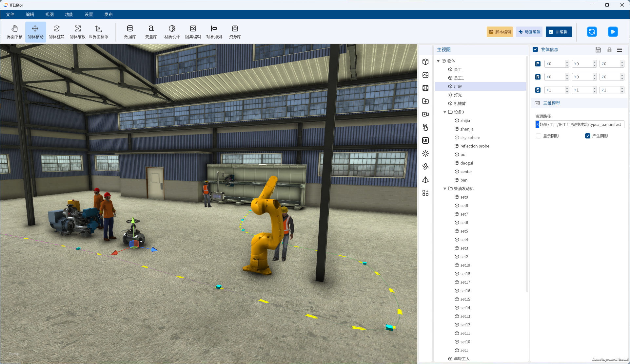The height and width of the screenshot is (364, 630).
Task: Open the 功能 menu
Action: 69,14
